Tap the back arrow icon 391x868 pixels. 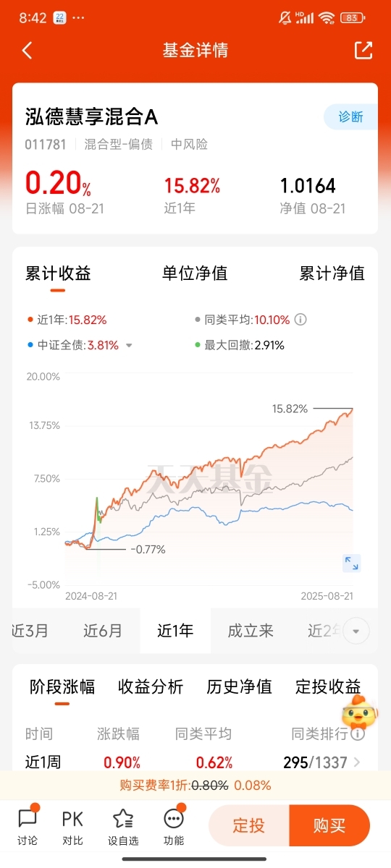coord(28,51)
